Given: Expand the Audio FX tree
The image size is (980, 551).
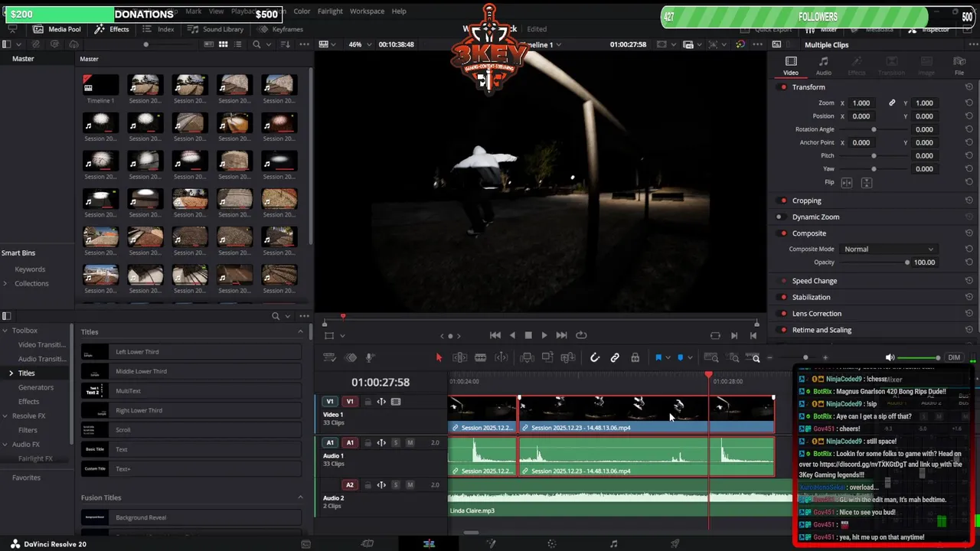Looking at the screenshot, I should [x=5, y=444].
